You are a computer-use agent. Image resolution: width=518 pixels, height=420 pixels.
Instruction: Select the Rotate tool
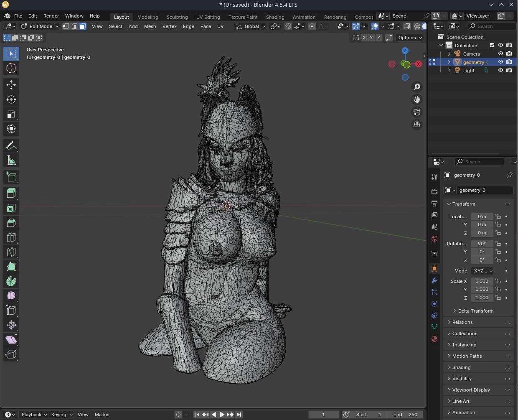pyautogui.click(x=11, y=99)
